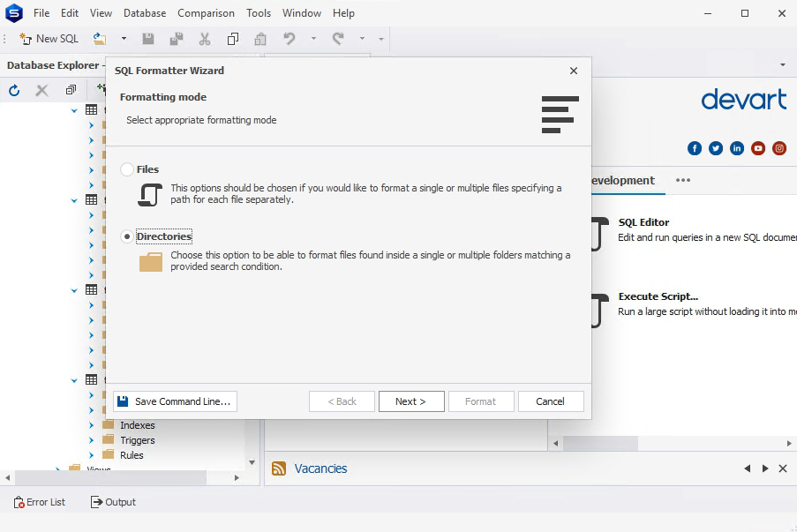This screenshot has width=797, height=532.
Task: Click the Vacancies RSS feed icon
Action: (279, 468)
